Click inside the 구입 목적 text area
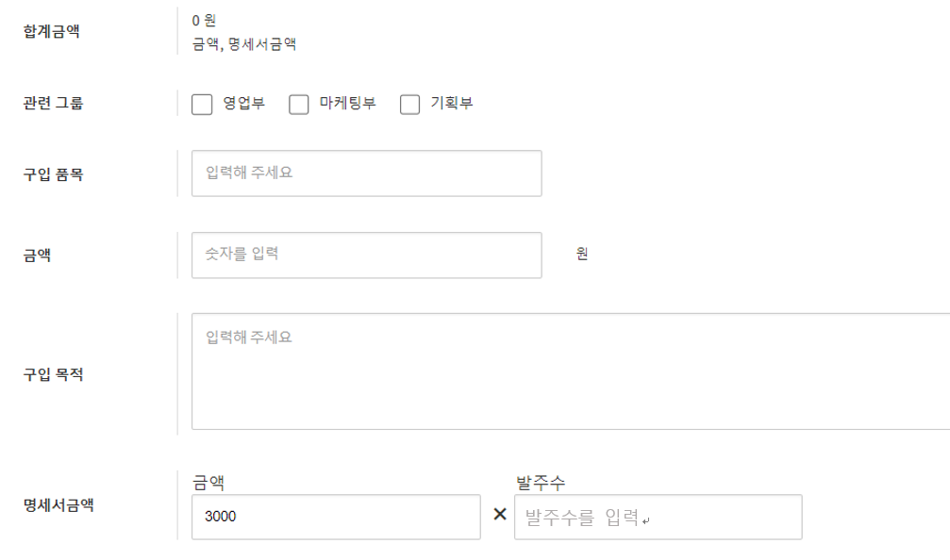Viewport: 950px width, 560px height. pyautogui.click(x=570, y=371)
